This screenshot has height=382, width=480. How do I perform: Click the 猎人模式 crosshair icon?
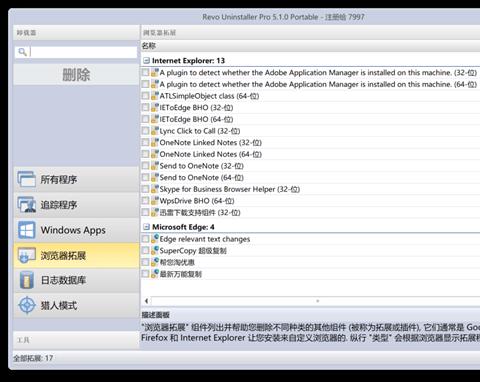point(26,305)
